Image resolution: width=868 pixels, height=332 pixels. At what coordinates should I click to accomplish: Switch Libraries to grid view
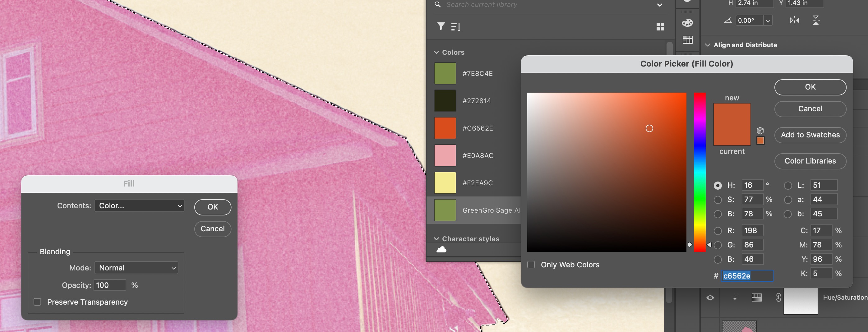[x=660, y=27]
